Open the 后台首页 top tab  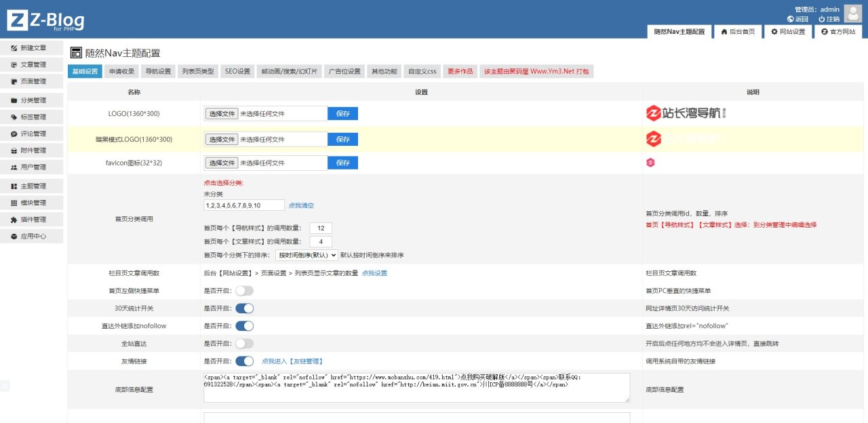738,32
